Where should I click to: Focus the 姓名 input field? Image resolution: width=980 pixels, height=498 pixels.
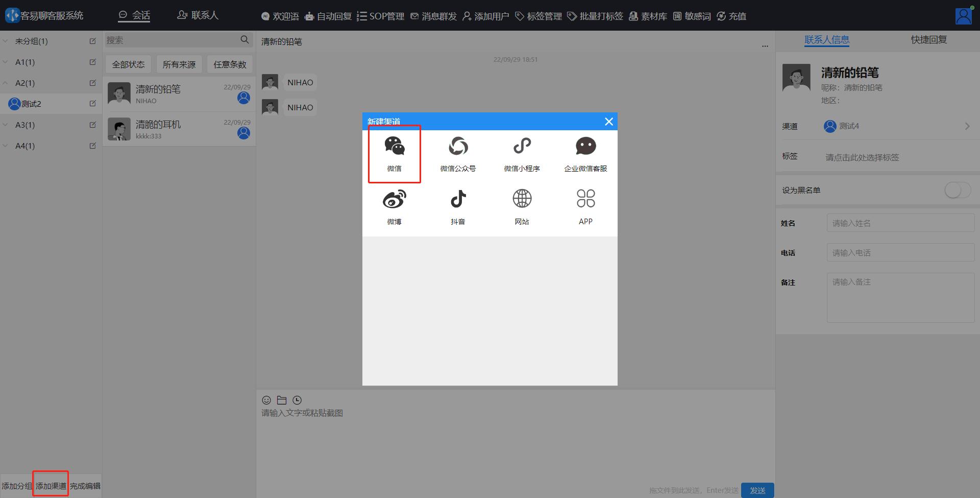point(901,223)
